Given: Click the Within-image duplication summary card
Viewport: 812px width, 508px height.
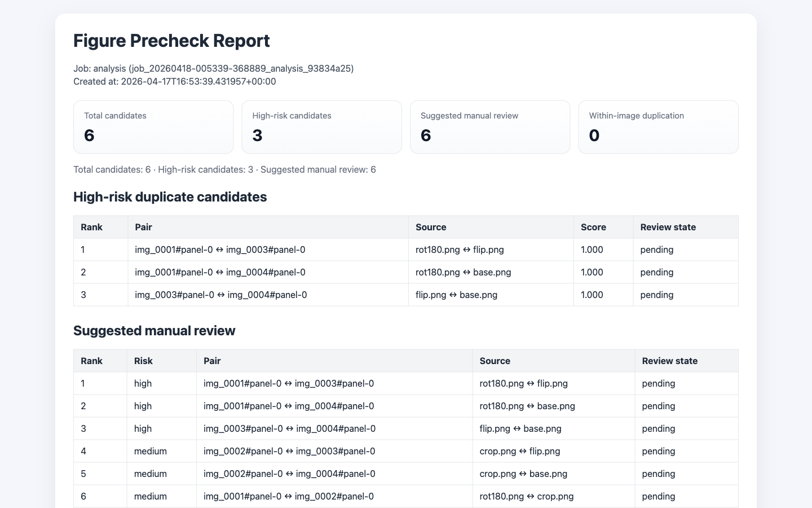Looking at the screenshot, I should click(658, 127).
